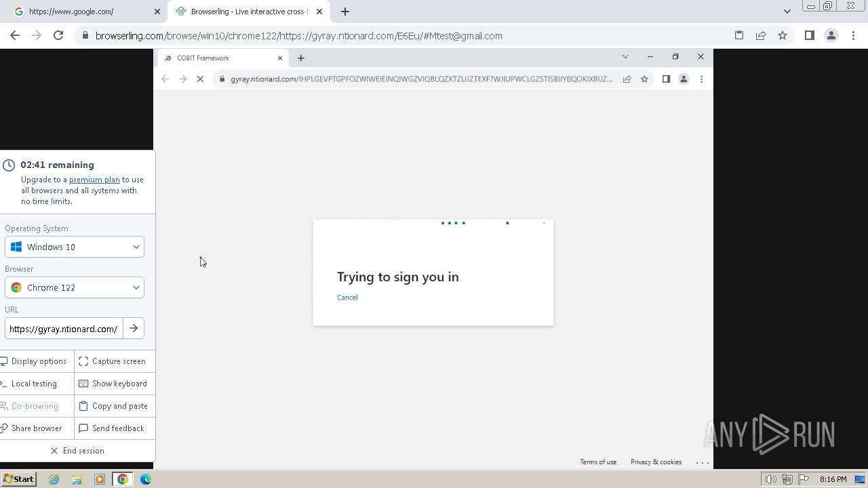Open File Explorer folder on taskbar
This screenshot has height=488, width=868.
77,479
